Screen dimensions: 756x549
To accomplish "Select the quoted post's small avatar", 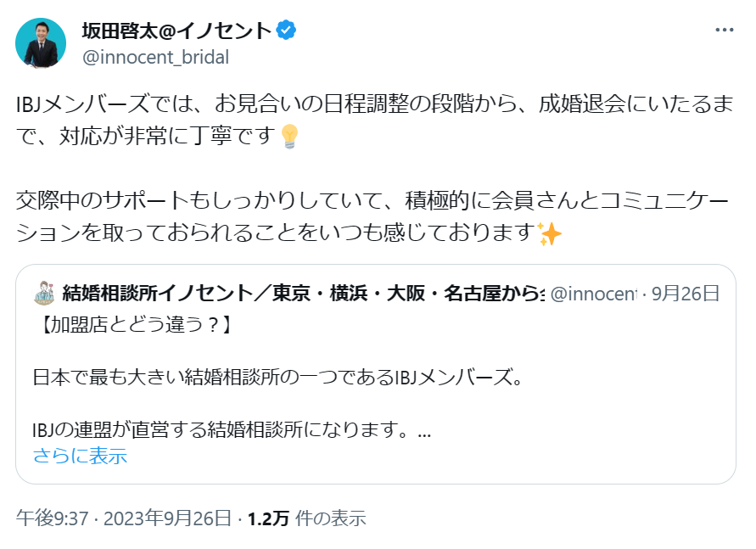I will (43, 294).
